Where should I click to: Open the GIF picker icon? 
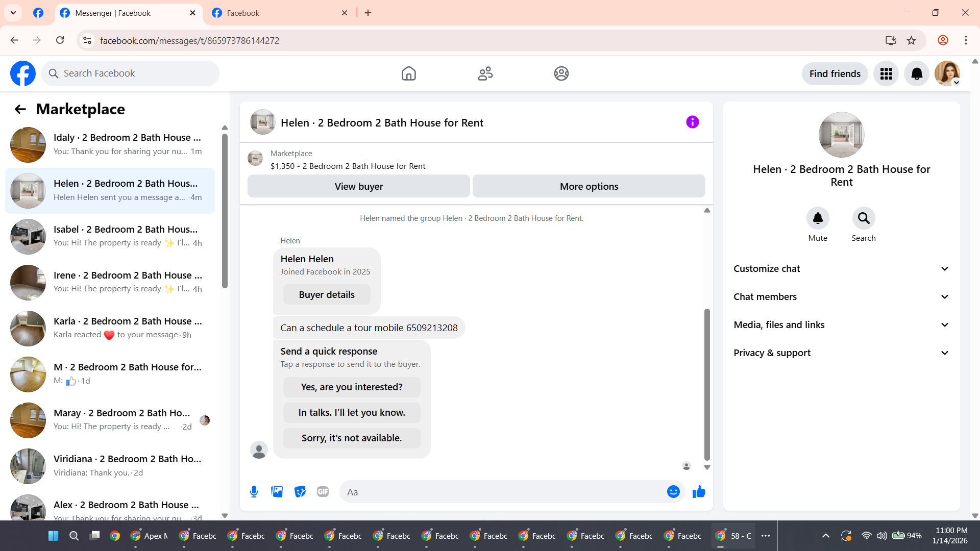(x=323, y=492)
